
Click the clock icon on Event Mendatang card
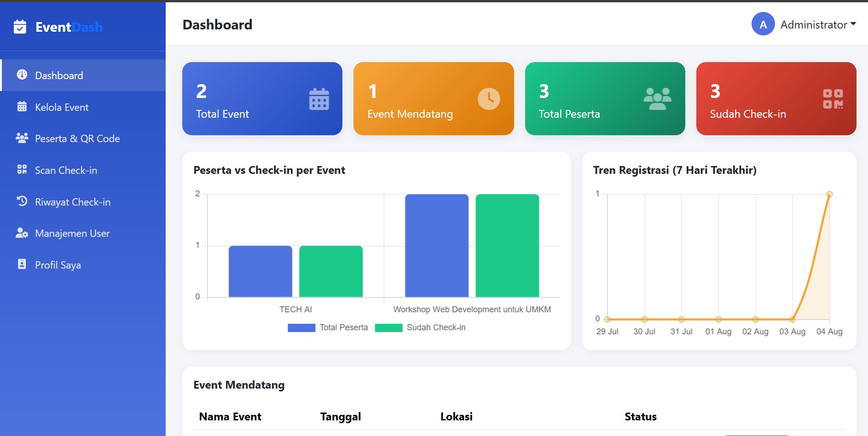tap(489, 99)
